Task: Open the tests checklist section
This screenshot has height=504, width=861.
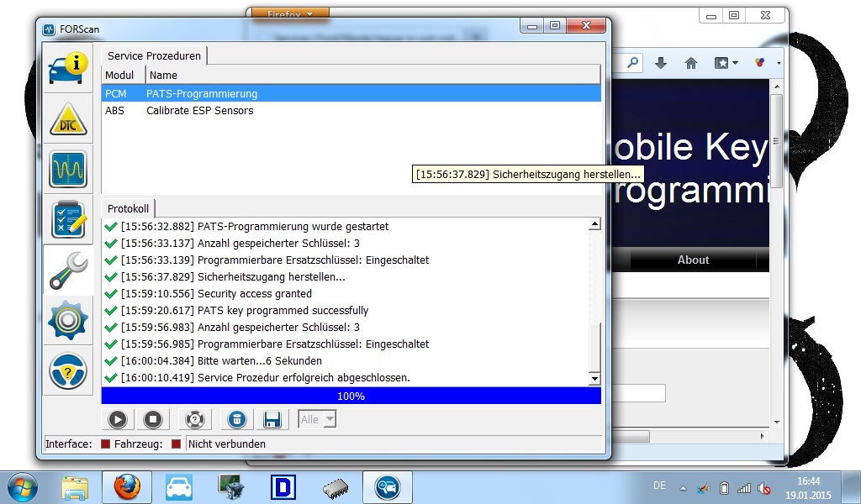Action: (x=69, y=220)
